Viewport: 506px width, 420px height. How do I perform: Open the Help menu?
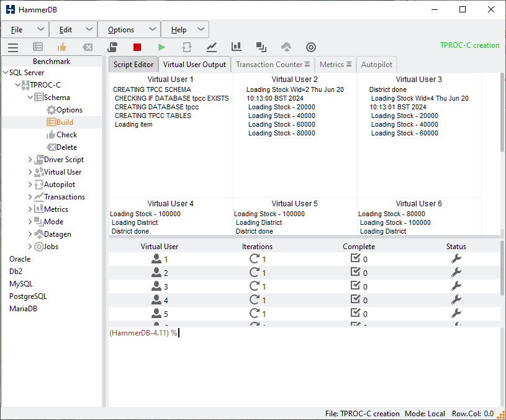coord(185,30)
